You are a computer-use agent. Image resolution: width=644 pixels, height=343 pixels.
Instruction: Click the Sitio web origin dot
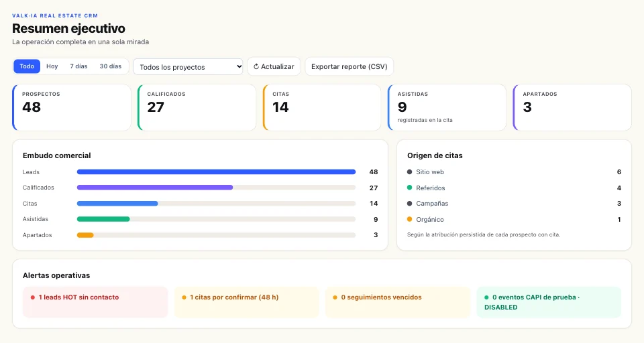point(409,172)
